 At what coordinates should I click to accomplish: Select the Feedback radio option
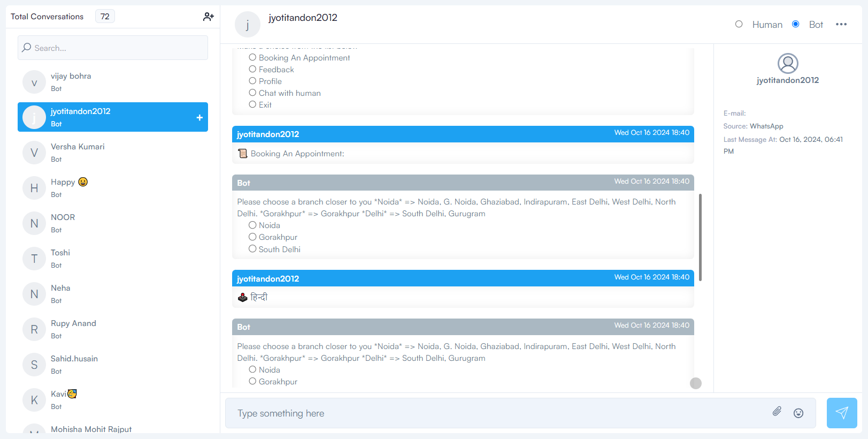[252, 69]
